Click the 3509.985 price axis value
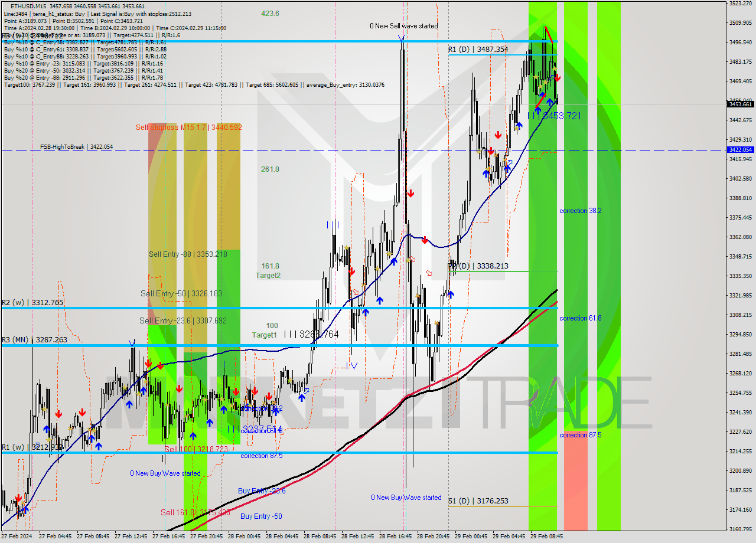756x543 pixels. pyautogui.click(x=740, y=23)
